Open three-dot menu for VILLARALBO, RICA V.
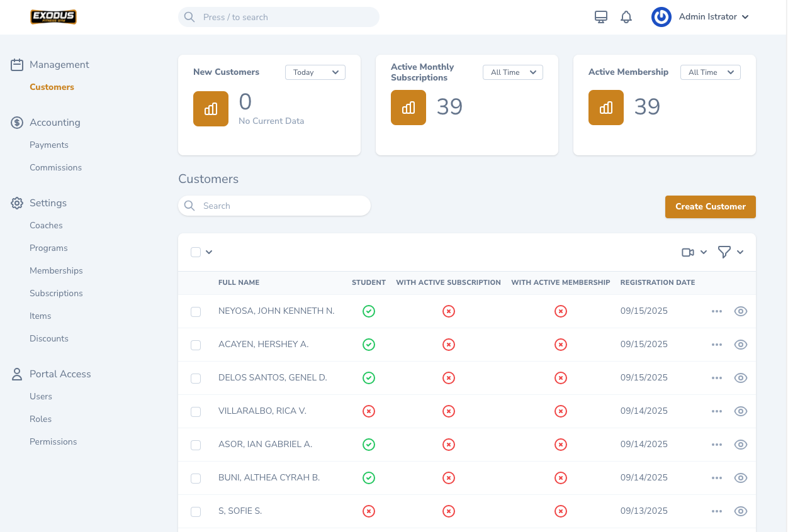 point(716,411)
